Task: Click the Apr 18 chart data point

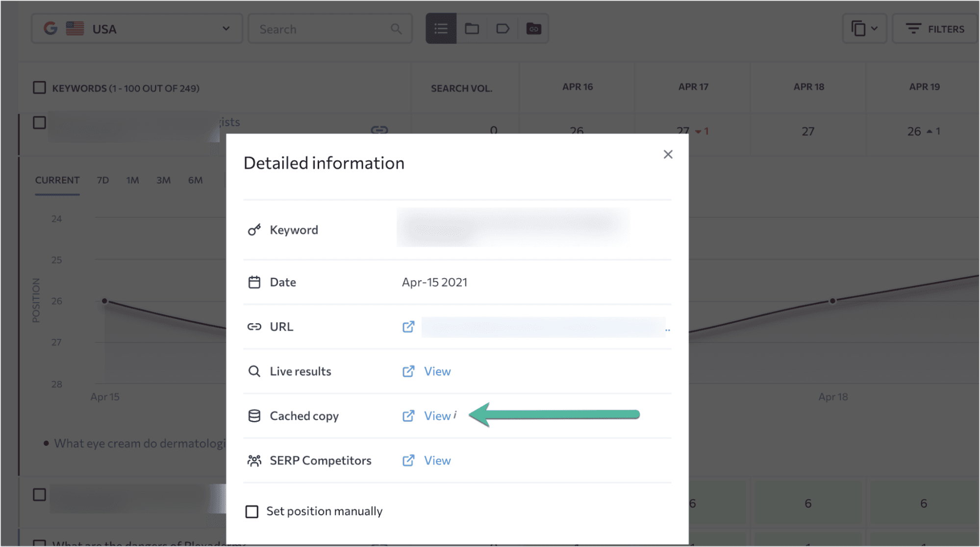Action: (832, 301)
